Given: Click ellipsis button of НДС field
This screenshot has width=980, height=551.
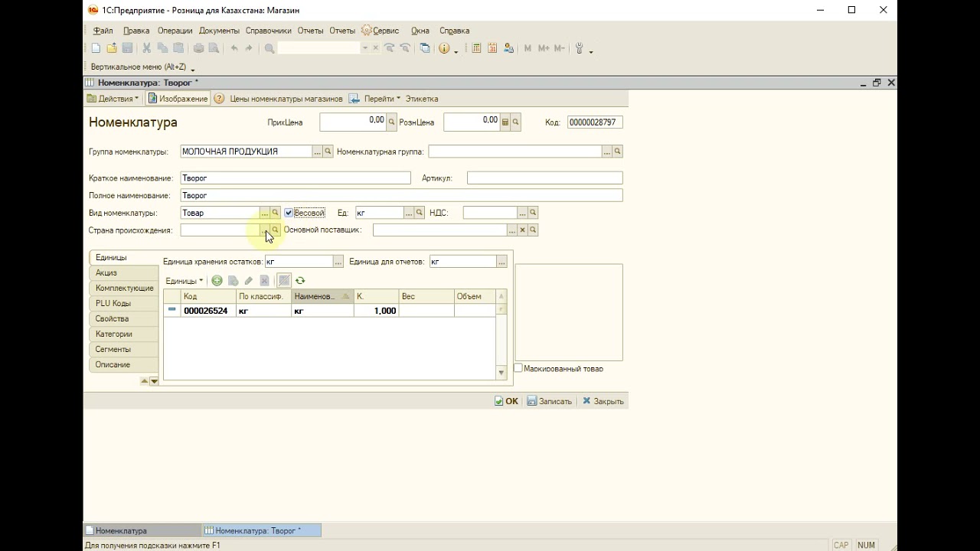Looking at the screenshot, I should 522,213.
